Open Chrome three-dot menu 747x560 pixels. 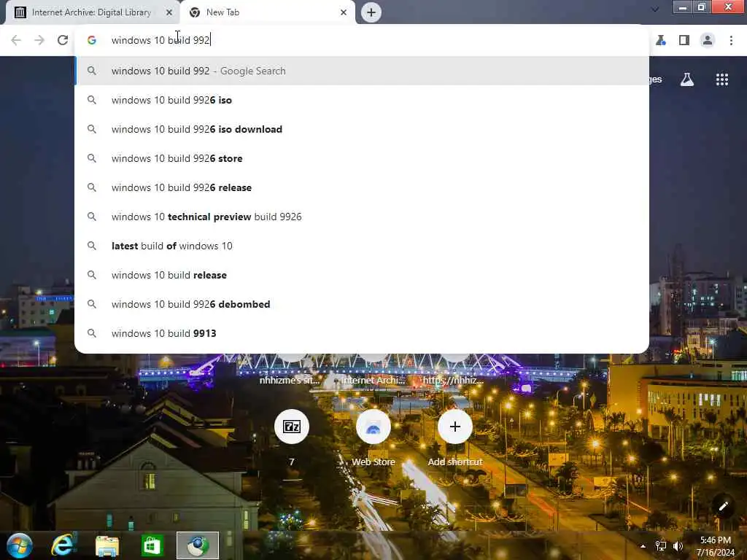click(x=731, y=41)
